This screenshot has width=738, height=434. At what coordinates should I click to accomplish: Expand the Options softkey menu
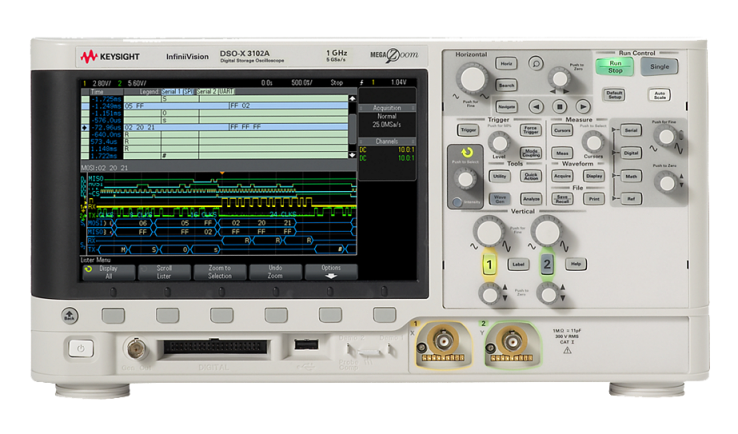331,272
